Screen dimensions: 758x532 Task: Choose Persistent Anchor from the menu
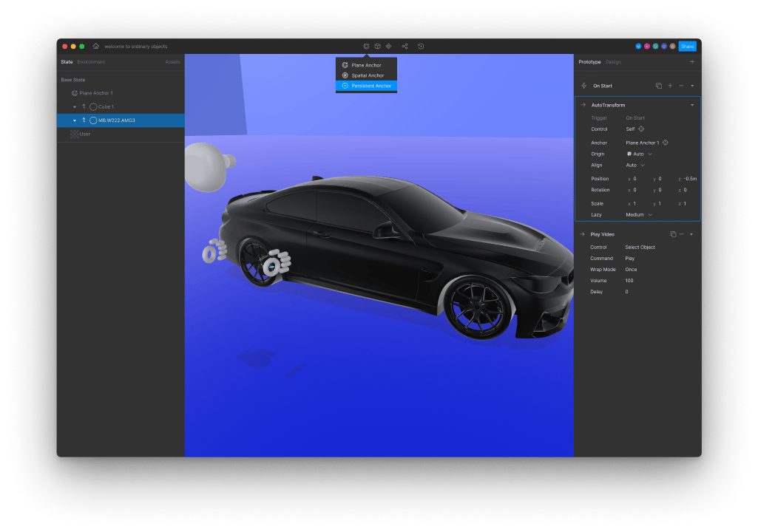[370, 86]
